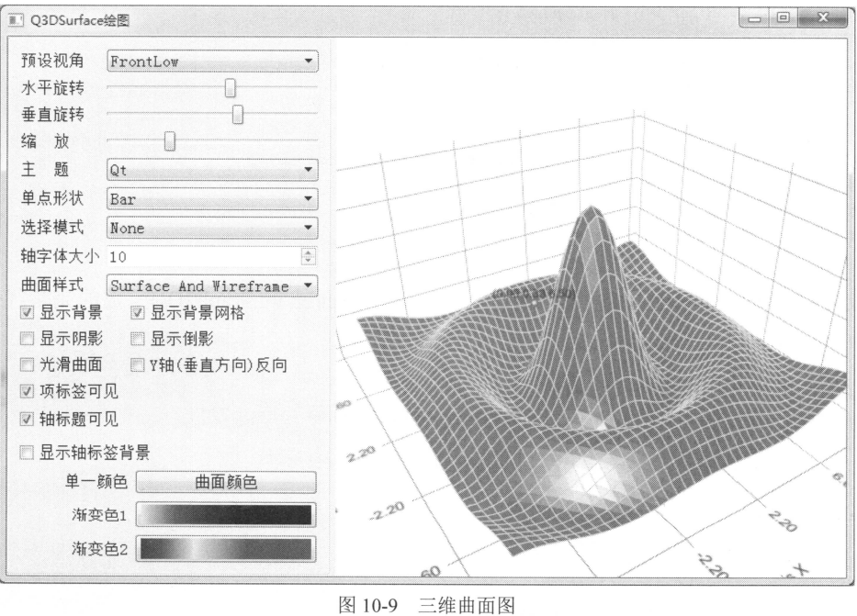Click the 轴字体大小 spin box field
The width and height of the screenshot is (857, 616).
(202, 256)
